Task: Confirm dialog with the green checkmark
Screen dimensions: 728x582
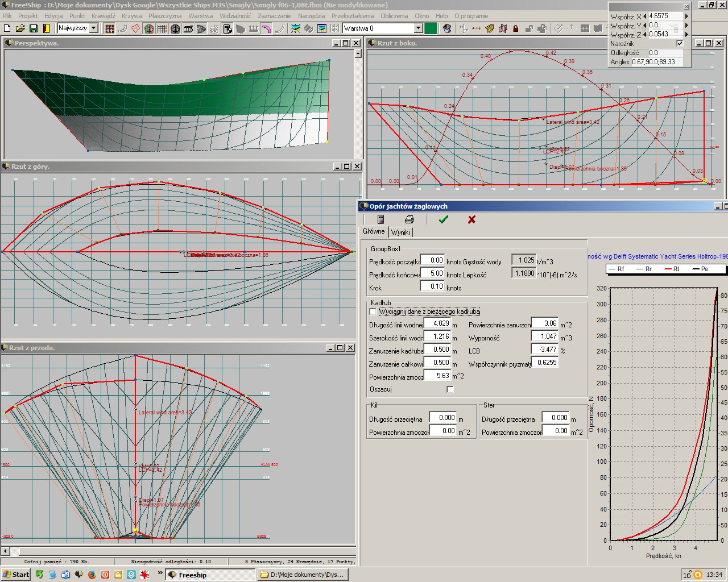Action: point(444,219)
